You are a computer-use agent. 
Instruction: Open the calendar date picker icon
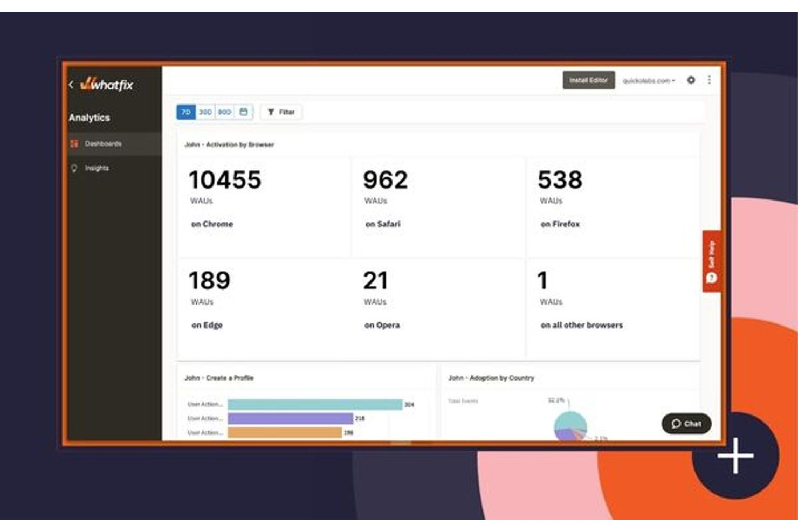[244, 112]
